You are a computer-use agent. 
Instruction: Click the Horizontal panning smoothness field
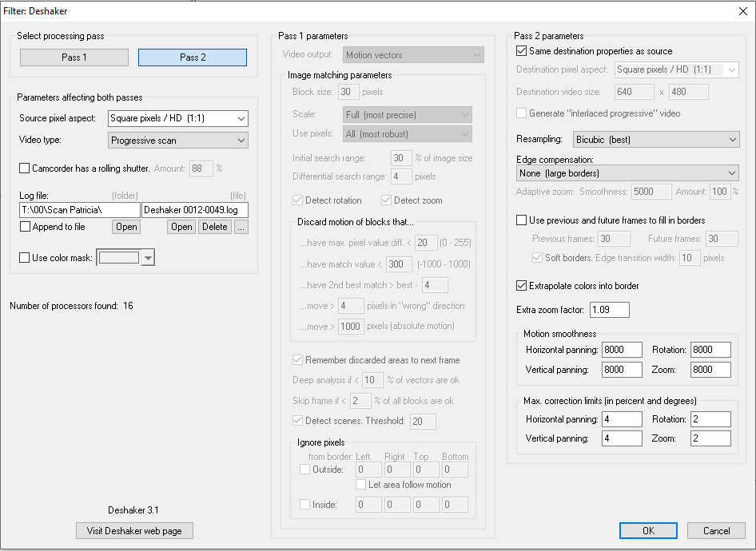(622, 350)
